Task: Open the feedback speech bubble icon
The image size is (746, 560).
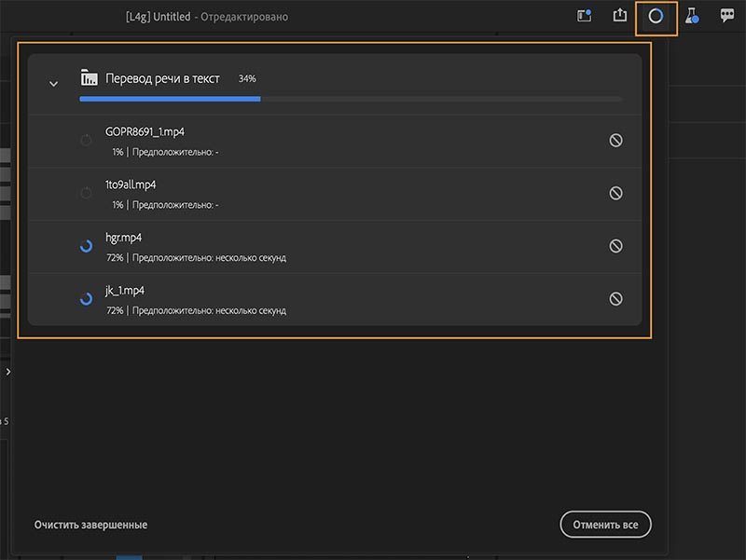Action: 727,15
